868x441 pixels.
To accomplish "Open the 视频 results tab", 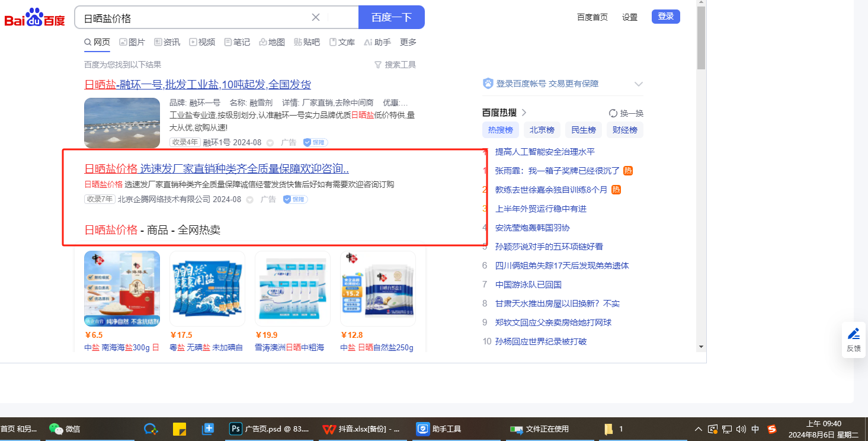I will [202, 42].
